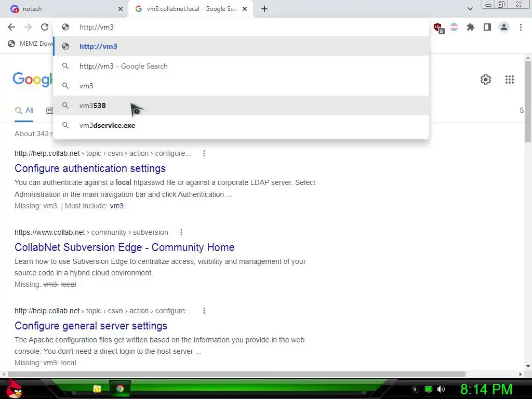532x399 pixels.
Task: Open more options for the authentication settings result
Action: [x=204, y=153]
